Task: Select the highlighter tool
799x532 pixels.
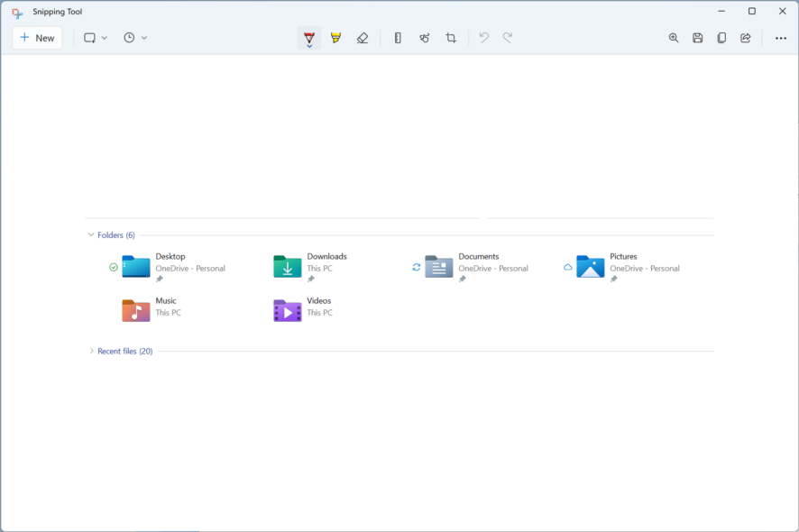Action: 335,38
